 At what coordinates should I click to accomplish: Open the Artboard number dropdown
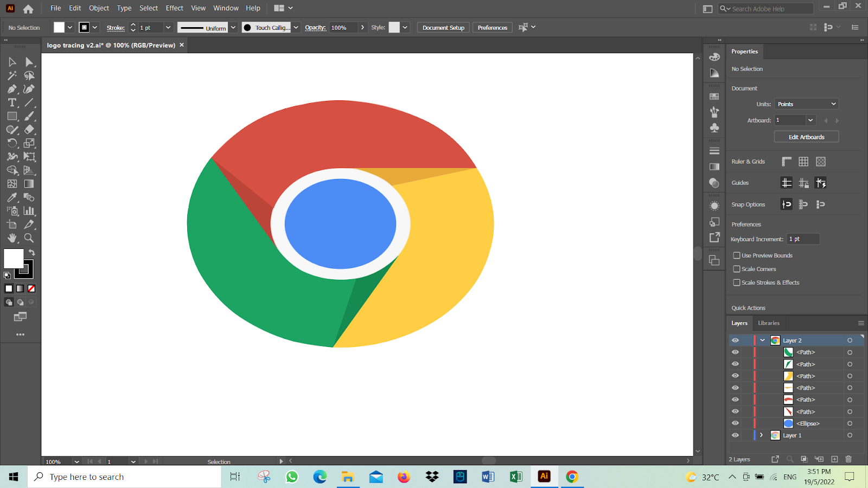click(810, 120)
